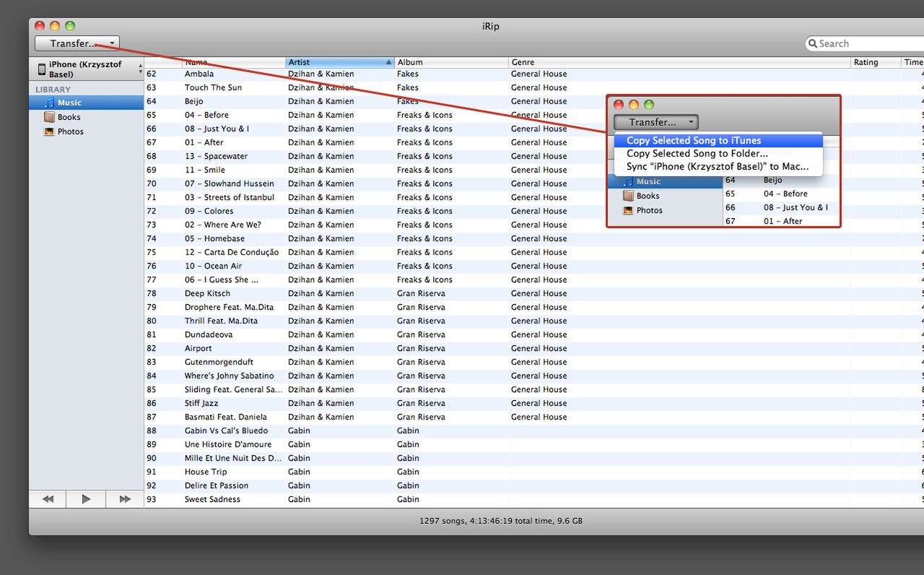Select the song "Deep Kitsch"
924x575 pixels.
tap(207, 293)
